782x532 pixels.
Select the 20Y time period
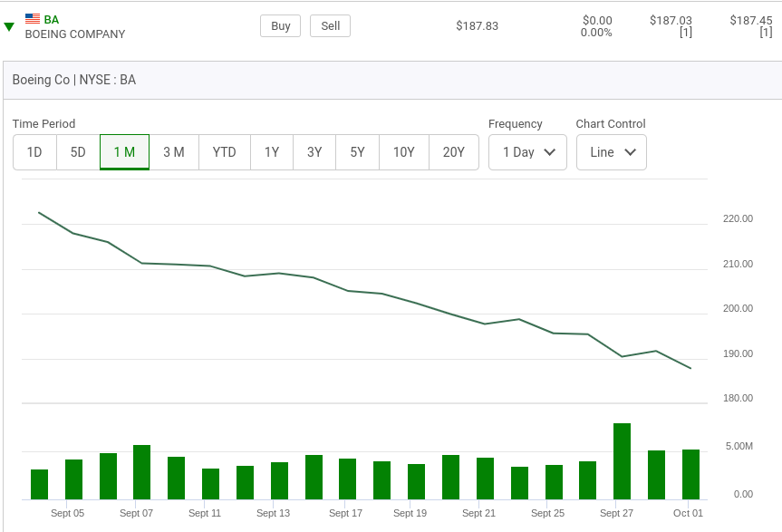(454, 152)
